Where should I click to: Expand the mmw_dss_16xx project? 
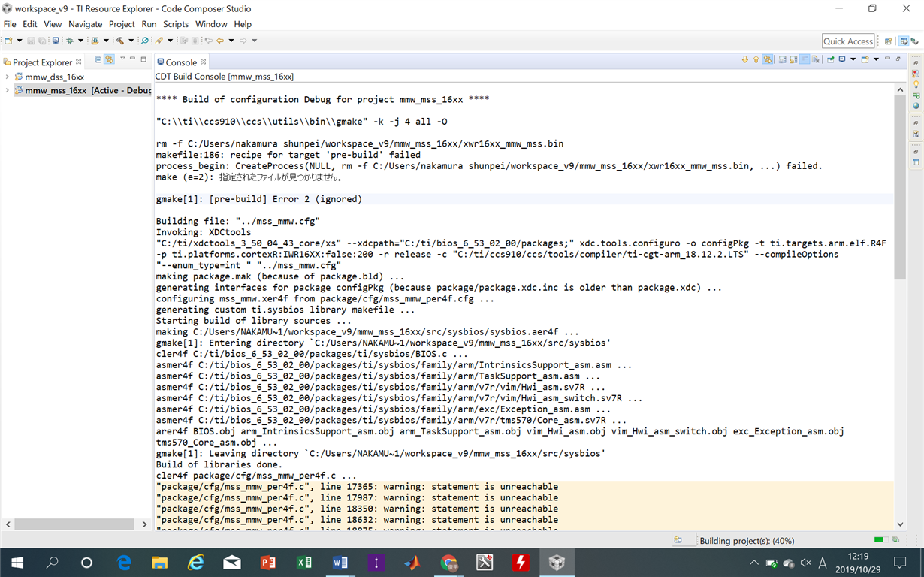tap(8, 77)
